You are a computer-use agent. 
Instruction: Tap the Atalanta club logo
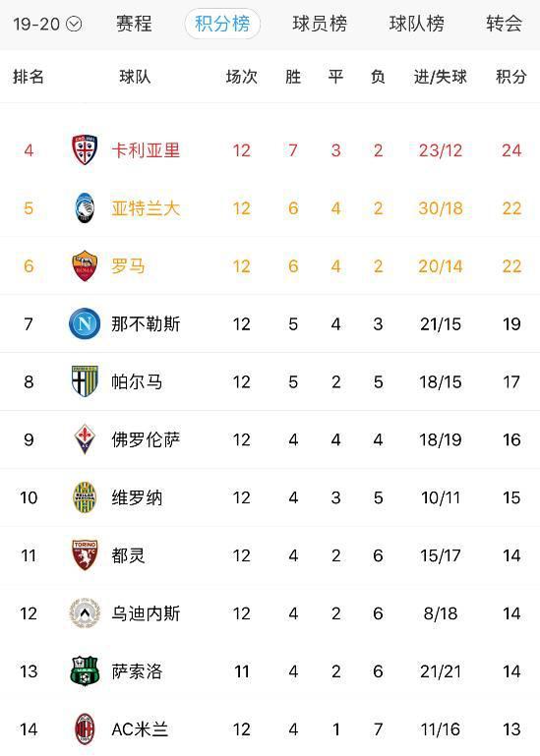tap(85, 207)
